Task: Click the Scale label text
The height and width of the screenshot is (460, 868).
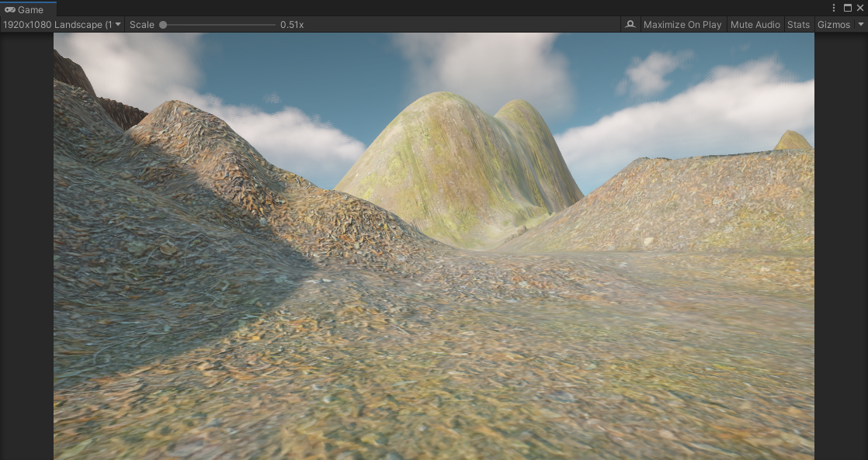Action: (x=142, y=24)
